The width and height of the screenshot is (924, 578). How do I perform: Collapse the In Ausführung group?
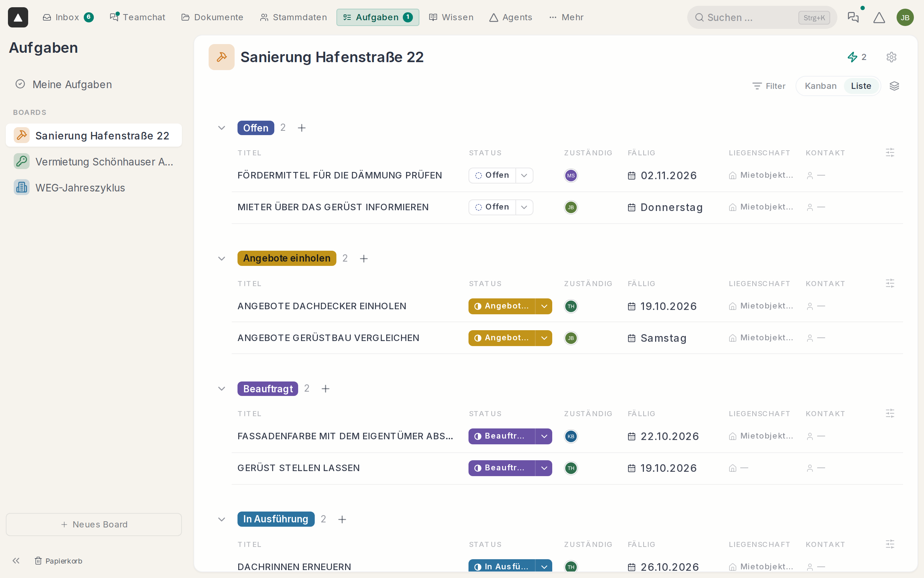(x=222, y=519)
